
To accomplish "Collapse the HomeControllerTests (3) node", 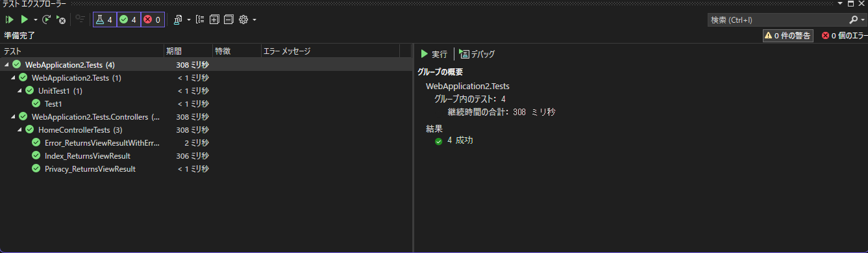I will click(19, 129).
